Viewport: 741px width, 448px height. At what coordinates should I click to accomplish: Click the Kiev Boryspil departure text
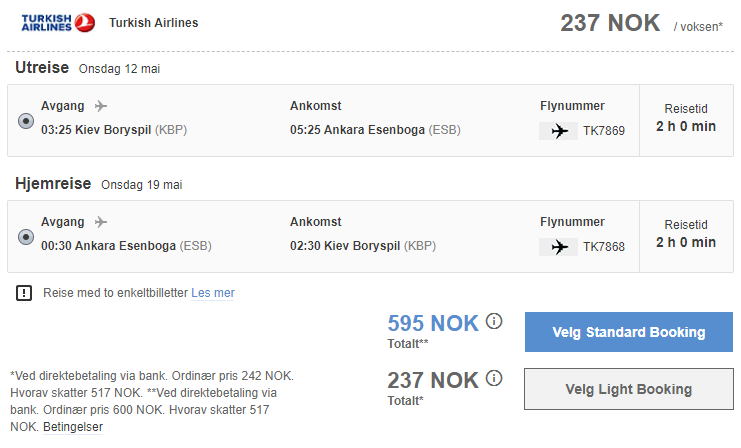click(114, 130)
